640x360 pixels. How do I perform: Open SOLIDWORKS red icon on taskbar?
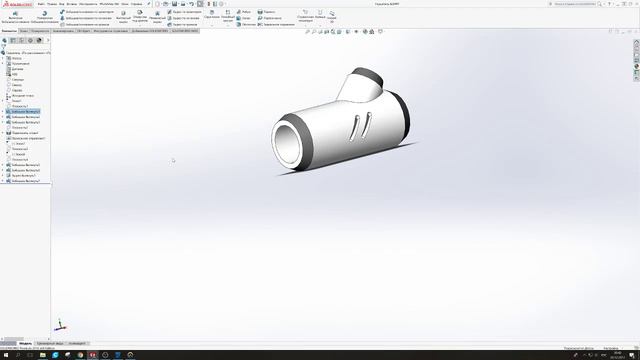tap(93, 355)
